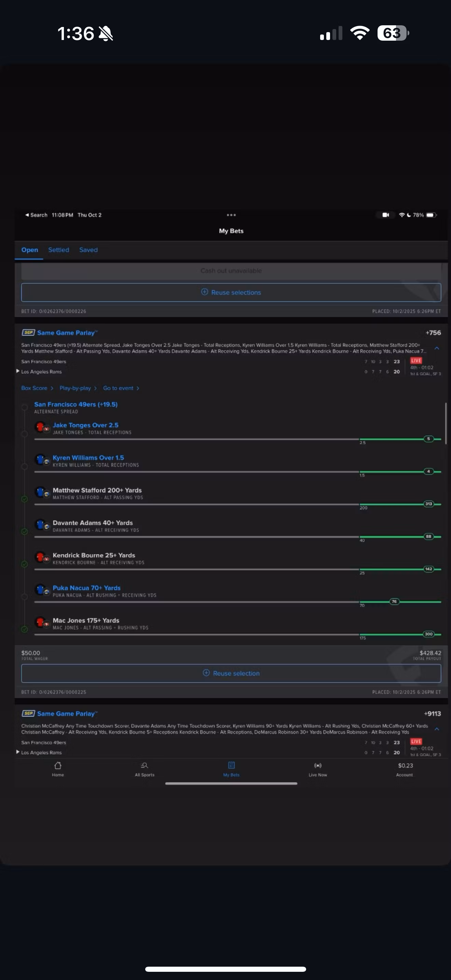Click the SGP badge on +756 parlay
Viewport: 451px width, 980px height.
point(28,332)
